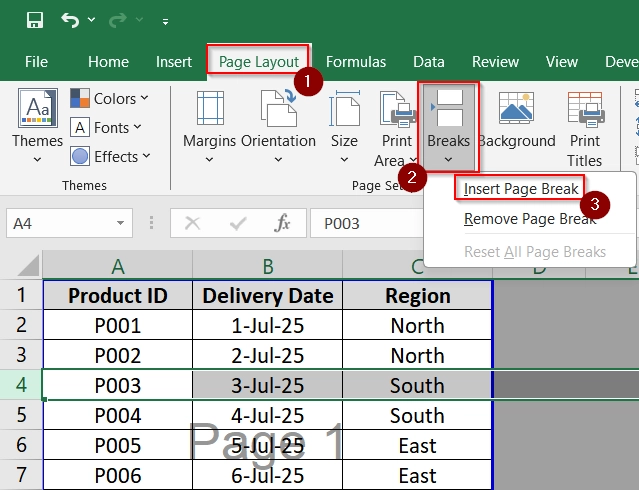Image resolution: width=639 pixels, height=490 pixels.
Task: Open the Themes gallery icon
Action: coord(37,108)
